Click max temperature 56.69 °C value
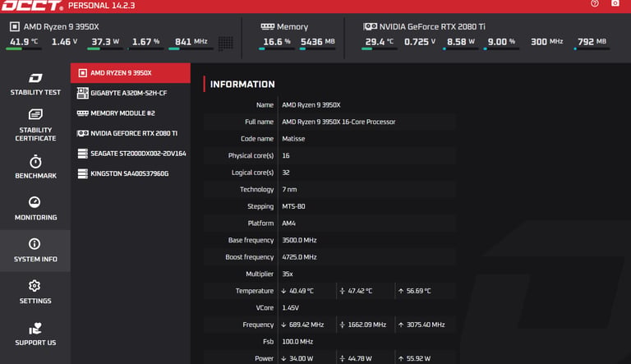631x364 pixels. pos(418,291)
